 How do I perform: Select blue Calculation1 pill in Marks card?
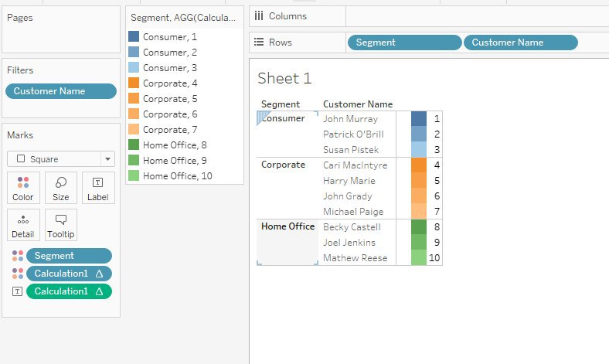(69, 274)
